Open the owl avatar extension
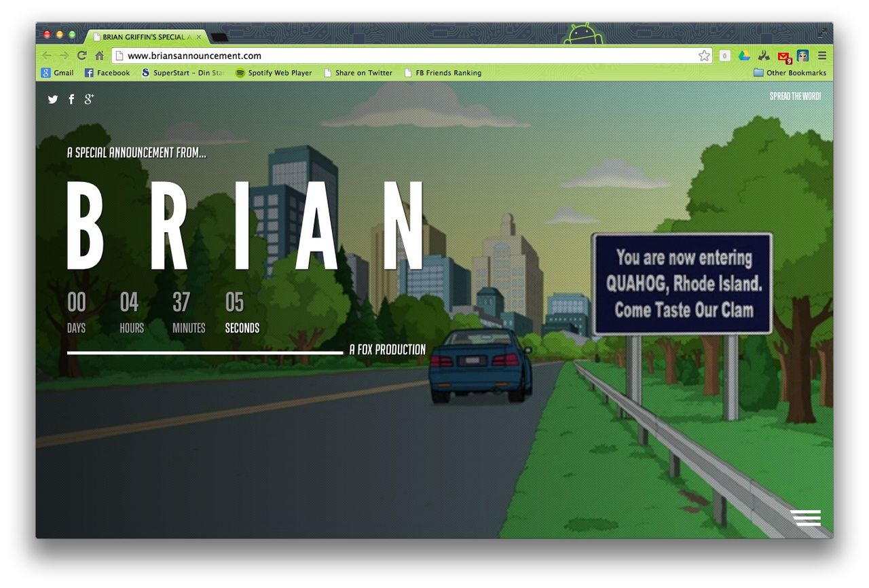 click(x=803, y=56)
